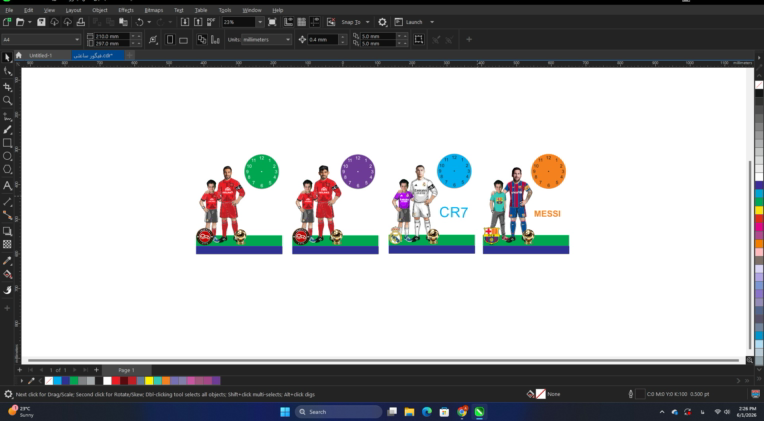
Task: Click the Welcome screen home button
Action: [x=19, y=55]
